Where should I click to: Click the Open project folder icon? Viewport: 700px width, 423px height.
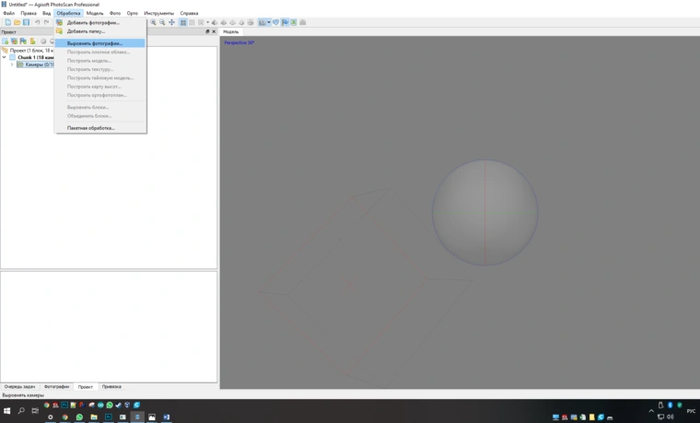[x=16, y=22]
